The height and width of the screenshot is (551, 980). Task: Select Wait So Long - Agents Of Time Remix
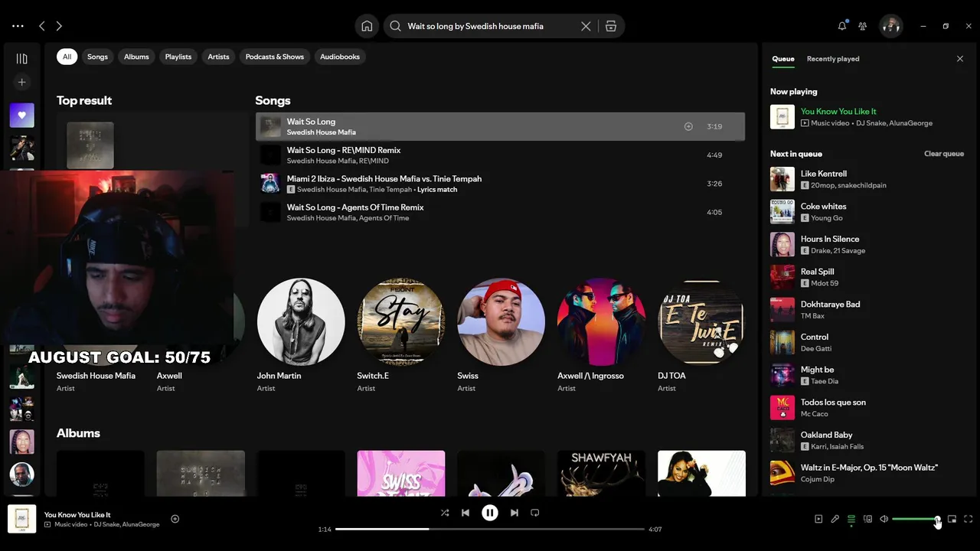click(500, 212)
